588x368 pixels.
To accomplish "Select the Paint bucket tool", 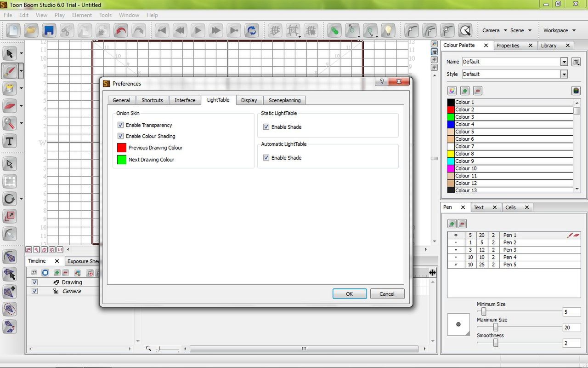I will [x=10, y=88].
